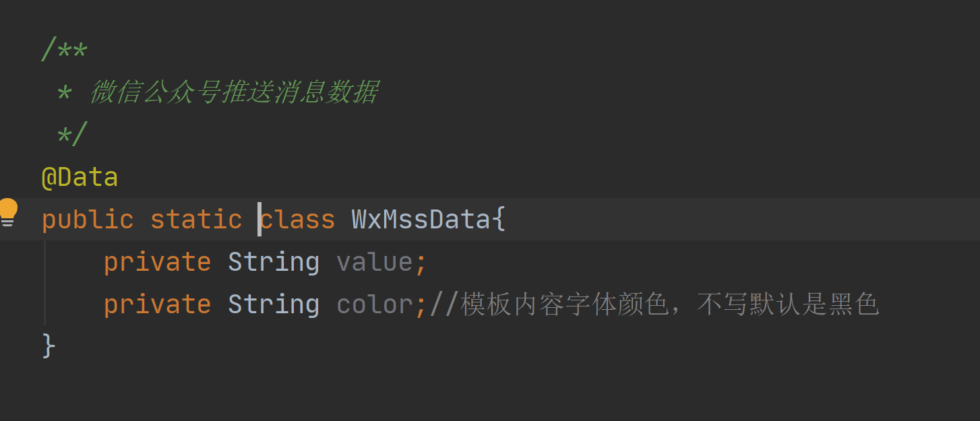This screenshot has width=980, height=421.
Task: Click the Chinese Javadoc comment text
Action: click(233, 92)
